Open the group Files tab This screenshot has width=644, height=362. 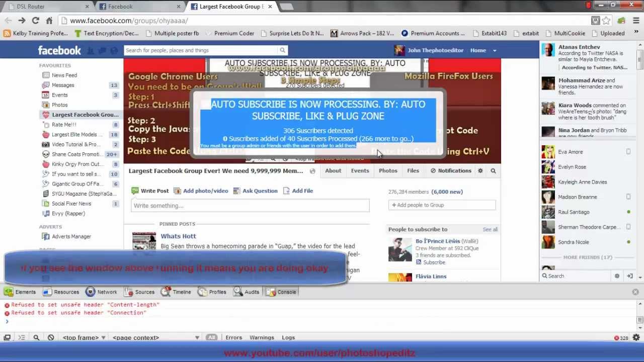[413, 170]
